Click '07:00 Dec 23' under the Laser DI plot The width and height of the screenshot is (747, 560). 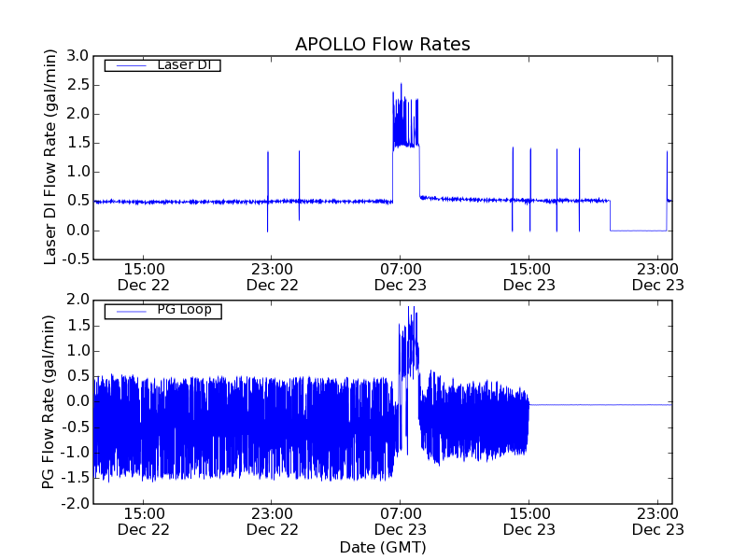point(401,277)
